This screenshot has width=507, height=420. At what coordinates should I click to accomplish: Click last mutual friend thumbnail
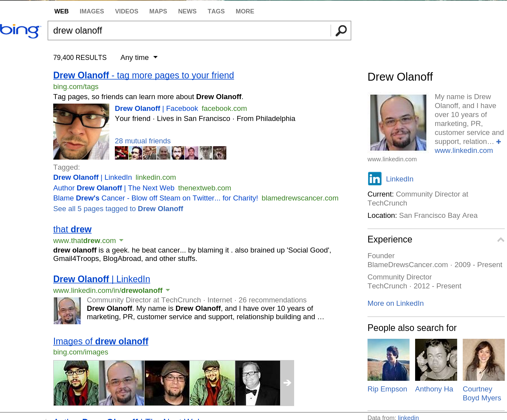[x=220, y=153]
